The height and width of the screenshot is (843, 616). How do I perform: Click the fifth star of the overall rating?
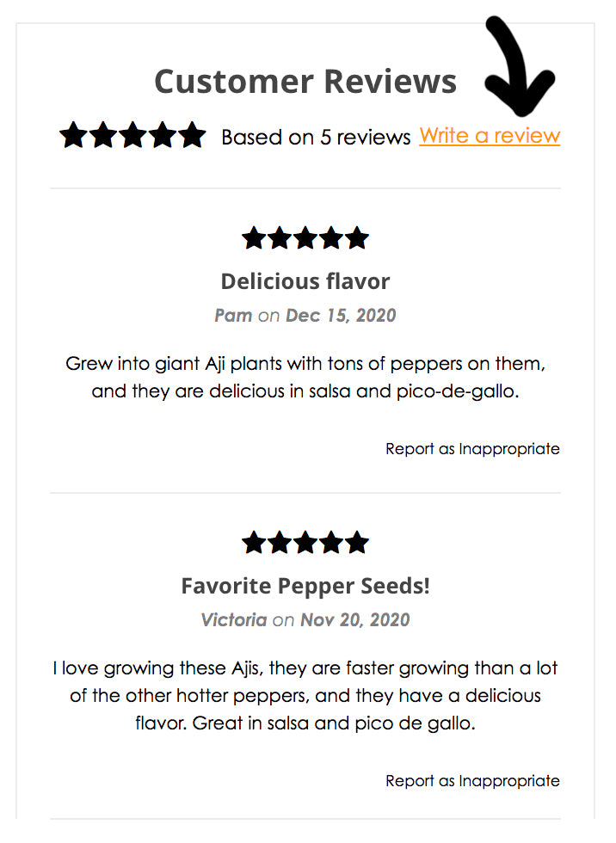[x=192, y=136]
